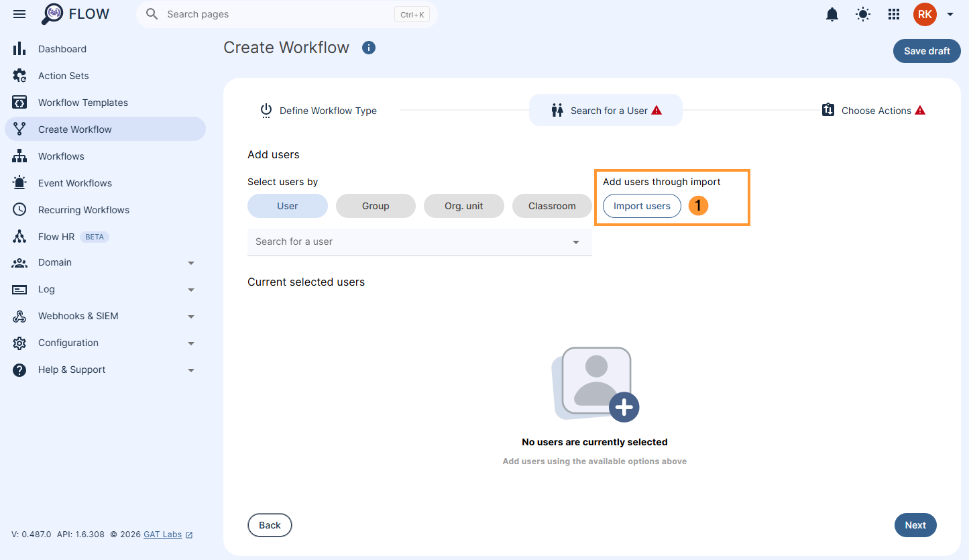Click the 'Add users through import' label
The image size is (969, 560).
(662, 182)
